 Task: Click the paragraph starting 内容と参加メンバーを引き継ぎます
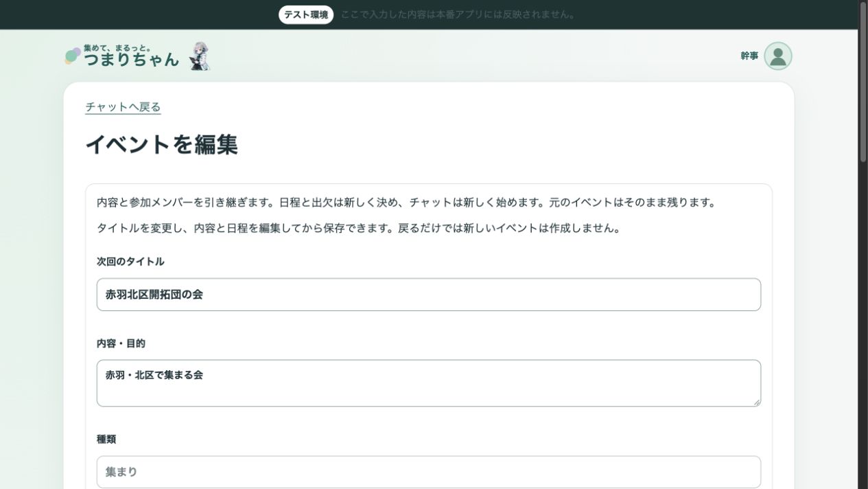pyautogui.click(x=406, y=203)
